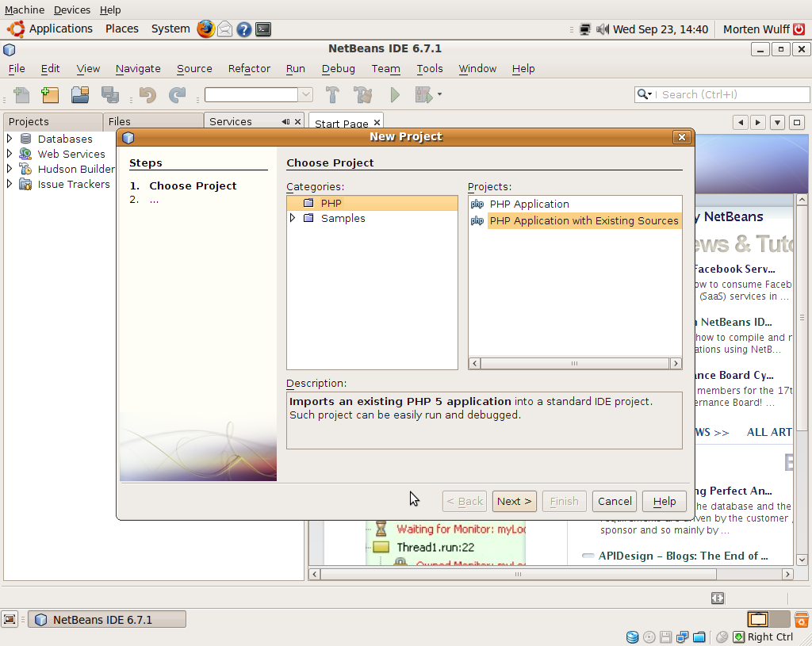The image size is (812, 646).
Task: Expand the Issue Trackers tree node
Action: pyautogui.click(x=10, y=183)
